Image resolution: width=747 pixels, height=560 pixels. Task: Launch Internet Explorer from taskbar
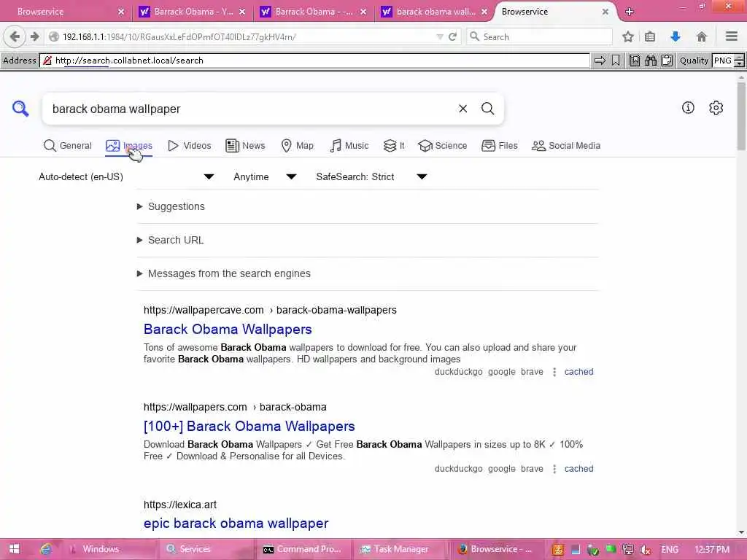(x=46, y=549)
